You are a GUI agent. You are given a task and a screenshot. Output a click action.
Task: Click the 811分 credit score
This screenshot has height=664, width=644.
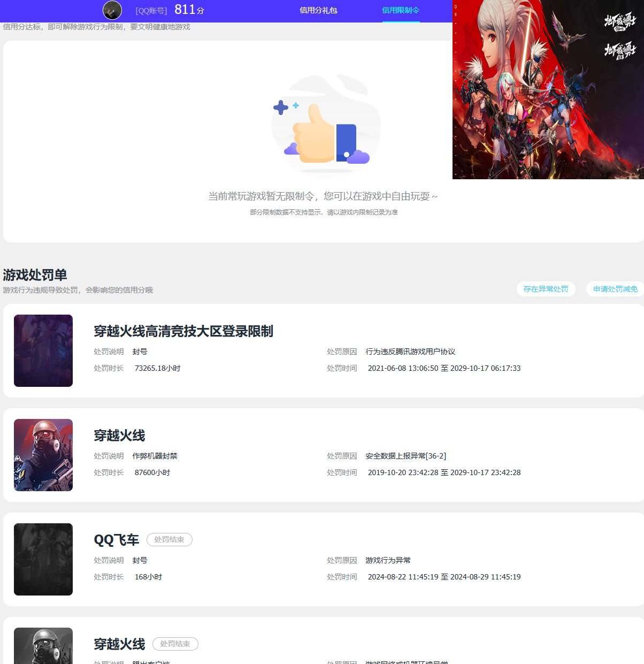pyautogui.click(x=189, y=10)
